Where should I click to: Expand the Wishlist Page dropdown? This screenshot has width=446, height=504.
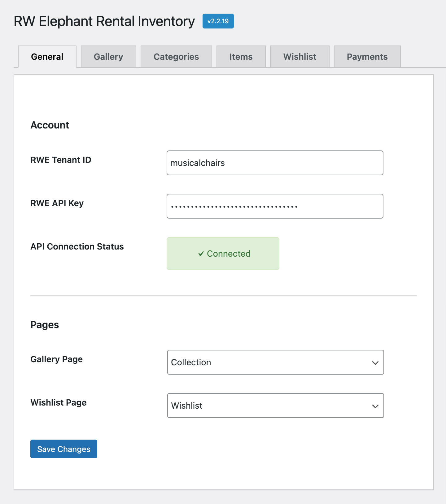pos(276,406)
